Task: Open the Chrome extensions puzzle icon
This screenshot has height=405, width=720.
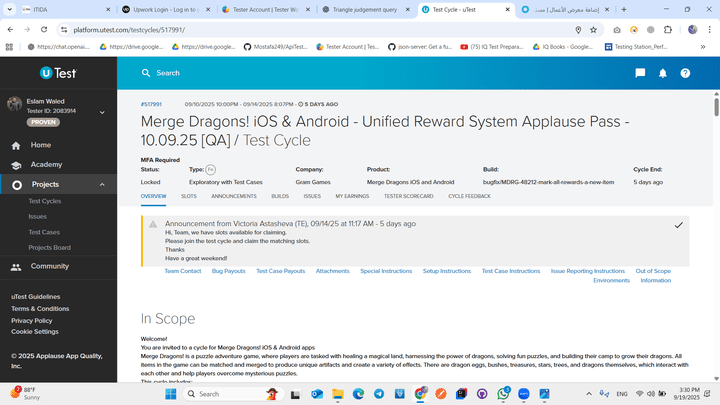Action: coord(668,29)
